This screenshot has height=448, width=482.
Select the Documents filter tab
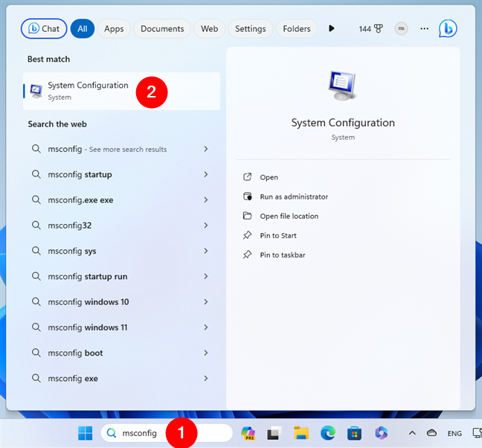pos(162,29)
